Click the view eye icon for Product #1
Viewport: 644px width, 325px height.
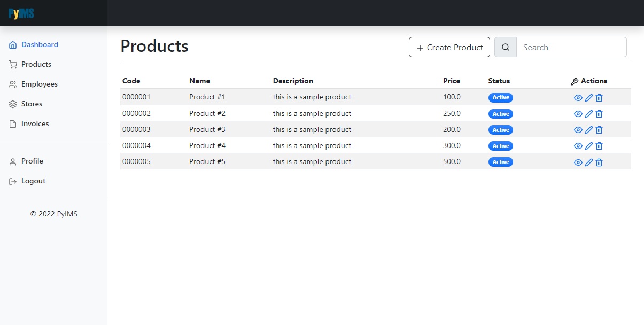pyautogui.click(x=578, y=98)
